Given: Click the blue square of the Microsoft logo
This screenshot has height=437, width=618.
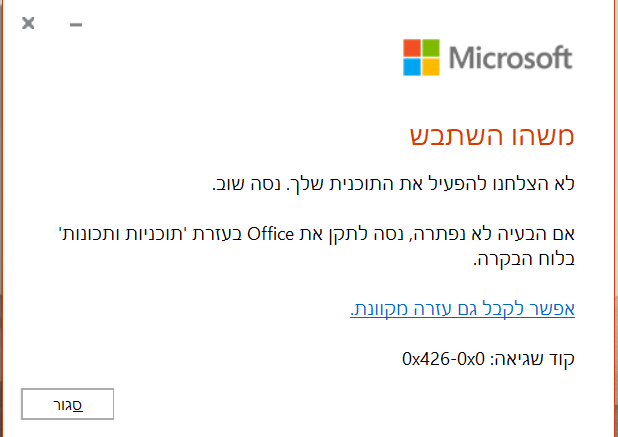Looking at the screenshot, I should (411, 67).
